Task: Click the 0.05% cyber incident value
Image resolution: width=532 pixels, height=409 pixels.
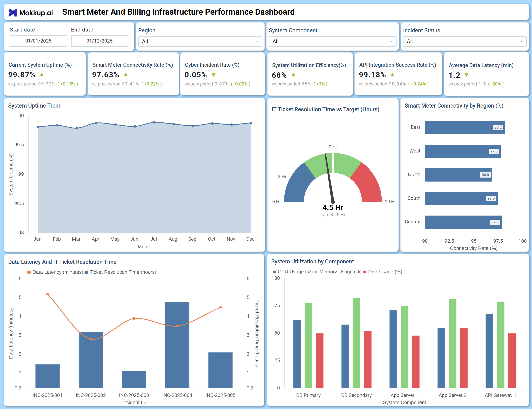Action: tap(196, 75)
